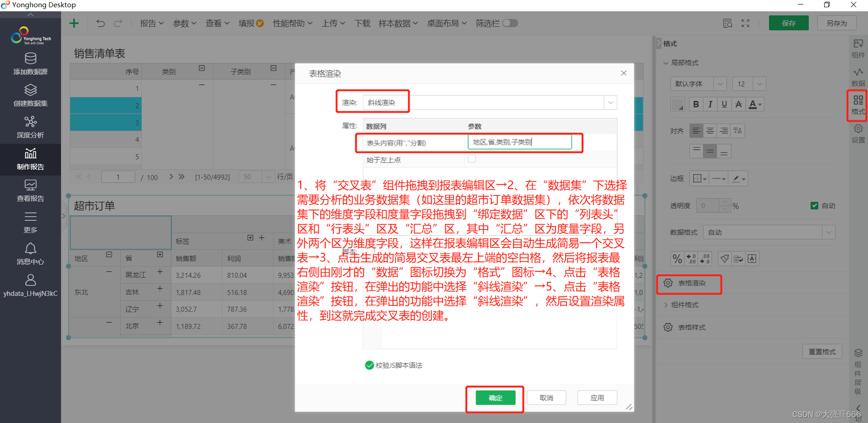Switch to 组件 side panel
Image resolution: width=868 pixels, height=423 pixels.
pyautogui.click(x=858, y=48)
